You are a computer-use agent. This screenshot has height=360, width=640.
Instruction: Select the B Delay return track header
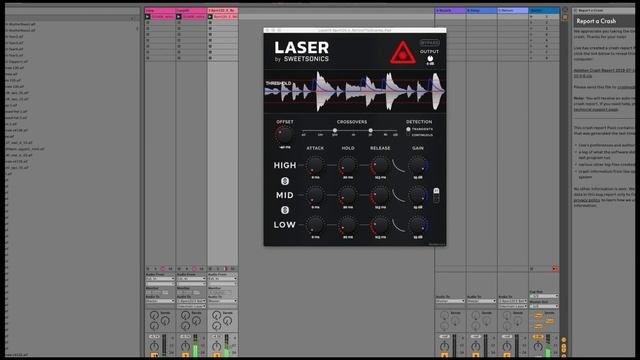pos(482,11)
